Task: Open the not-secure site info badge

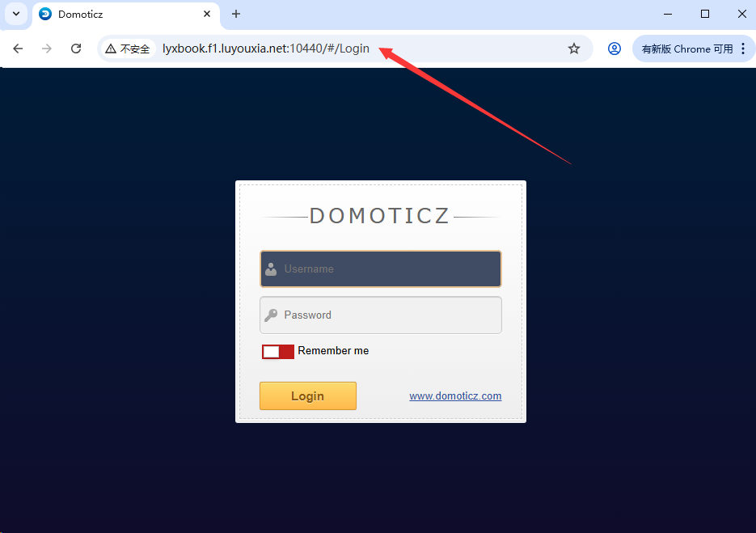Action: 128,49
